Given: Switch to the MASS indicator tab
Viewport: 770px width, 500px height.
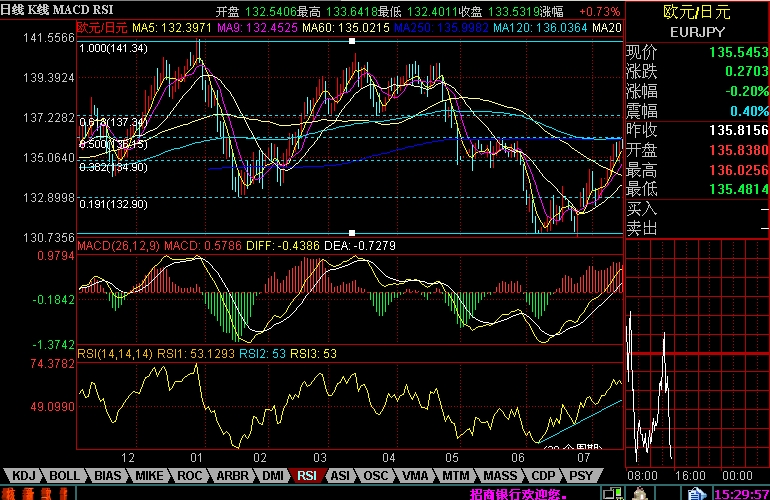Looking at the screenshot, I should point(500,475).
